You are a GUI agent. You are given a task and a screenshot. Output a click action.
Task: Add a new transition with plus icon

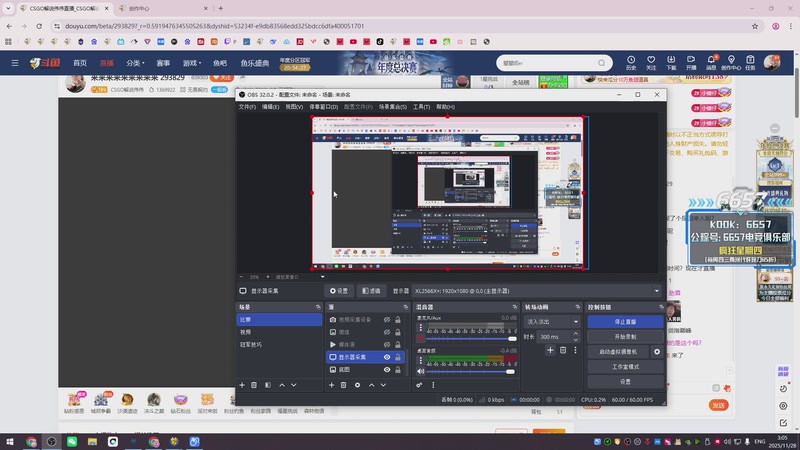click(550, 350)
